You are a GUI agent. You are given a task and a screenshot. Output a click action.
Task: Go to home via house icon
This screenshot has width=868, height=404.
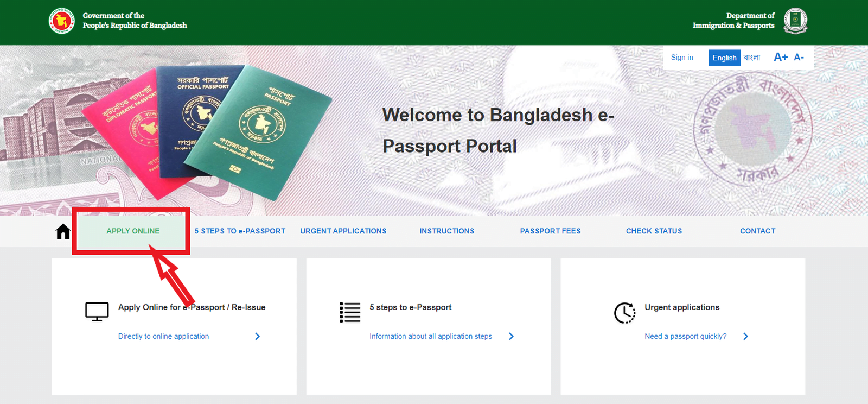pos(63,231)
